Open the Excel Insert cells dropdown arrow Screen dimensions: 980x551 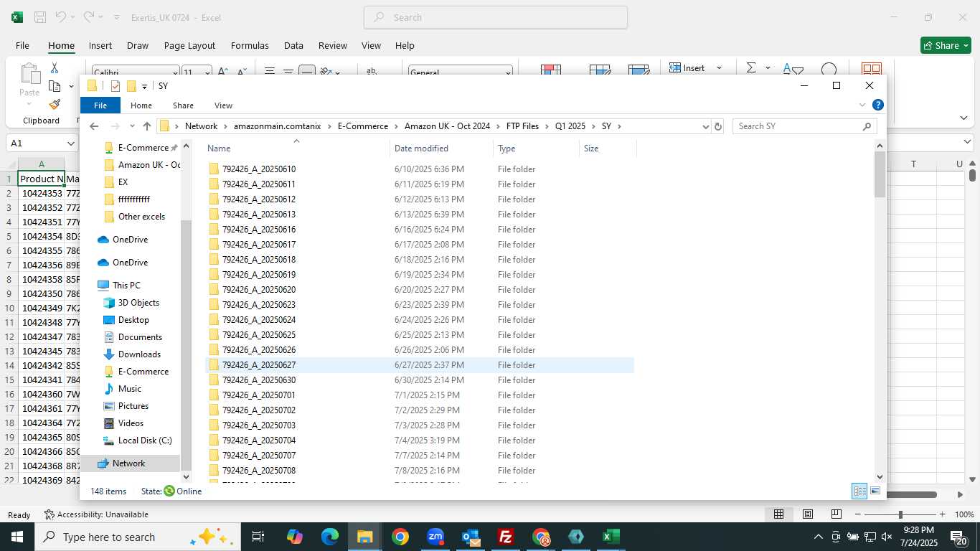pyautogui.click(x=719, y=68)
